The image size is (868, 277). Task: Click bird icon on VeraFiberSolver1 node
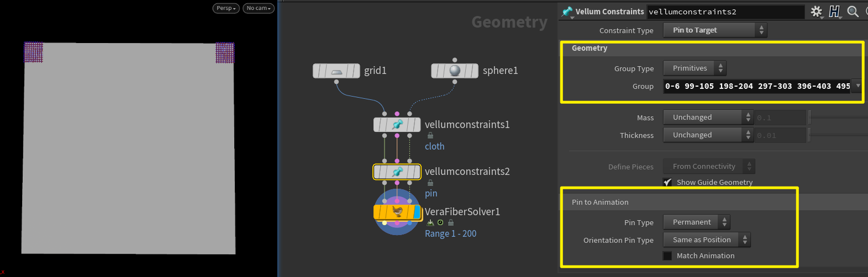tap(397, 212)
